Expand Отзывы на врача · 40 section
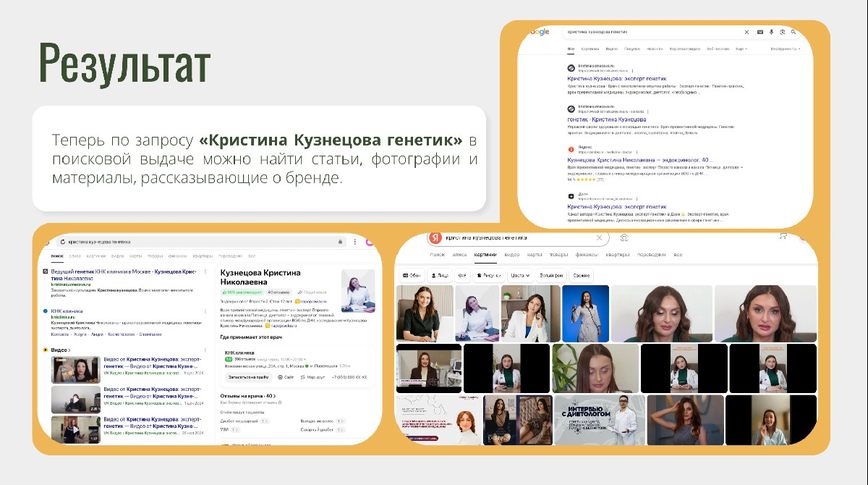868x485 pixels. click(248, 396)
